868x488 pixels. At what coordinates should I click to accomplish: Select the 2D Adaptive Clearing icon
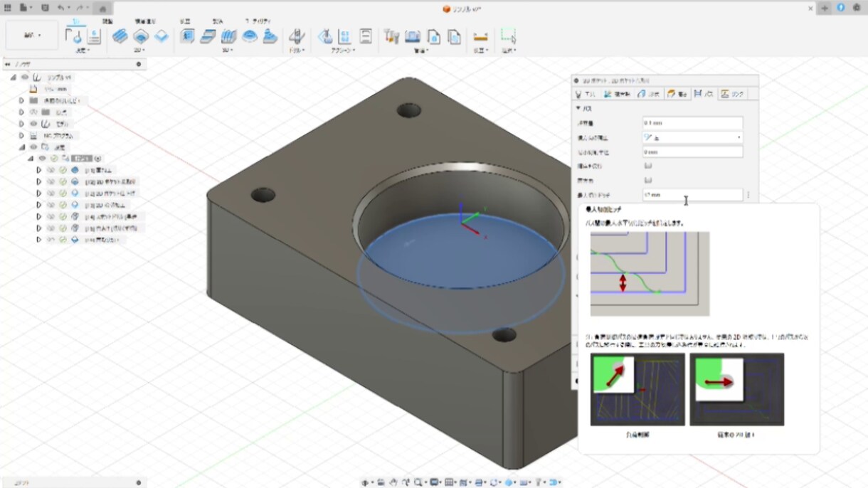point(120,36)
